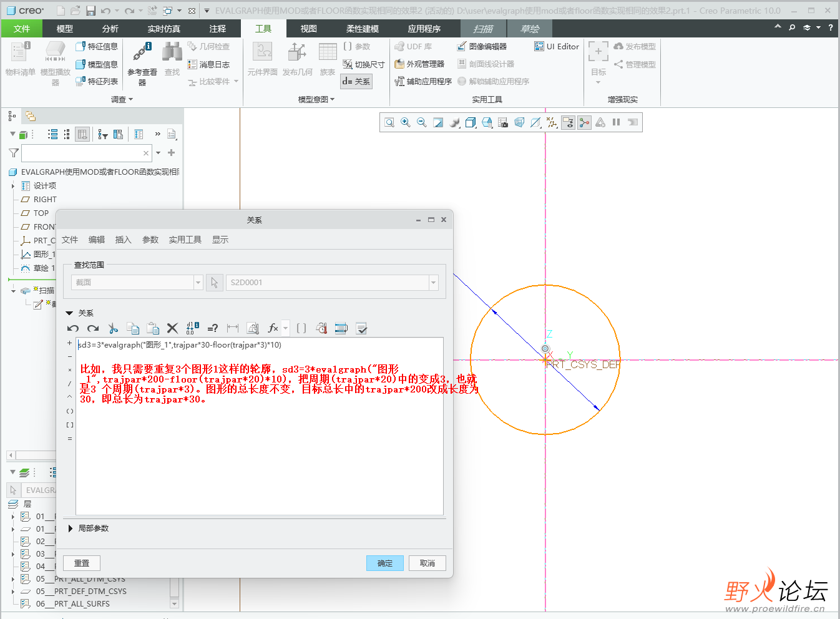This screenshot has height=619, width=840.
Task: Open the 实用工具 menu in Relations dialog
Action: 185,240
